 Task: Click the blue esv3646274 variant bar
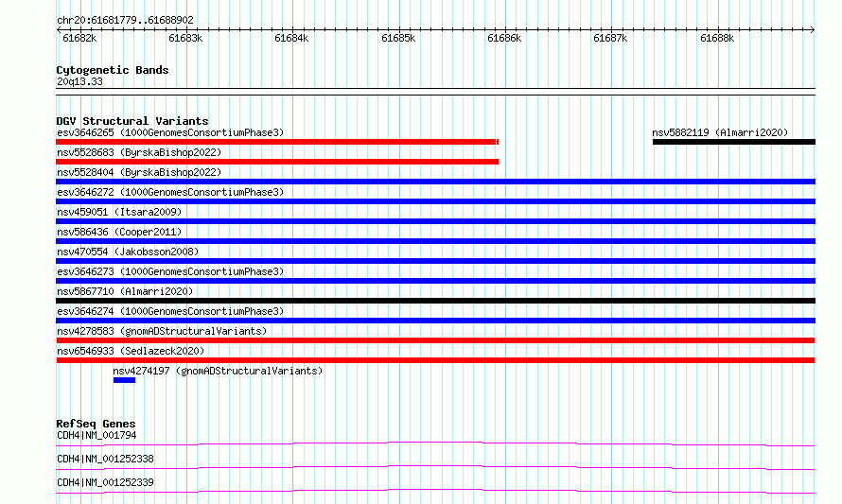(x=435, y=321)
